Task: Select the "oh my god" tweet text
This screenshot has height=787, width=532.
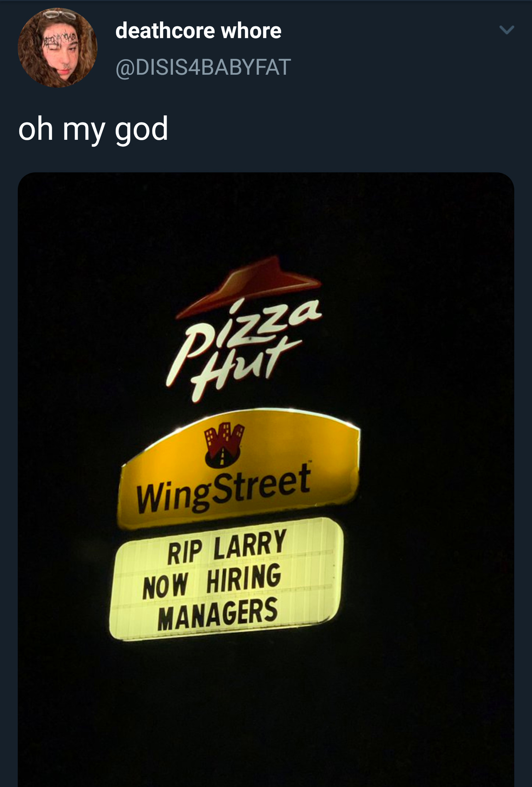Action: (93, 129)
